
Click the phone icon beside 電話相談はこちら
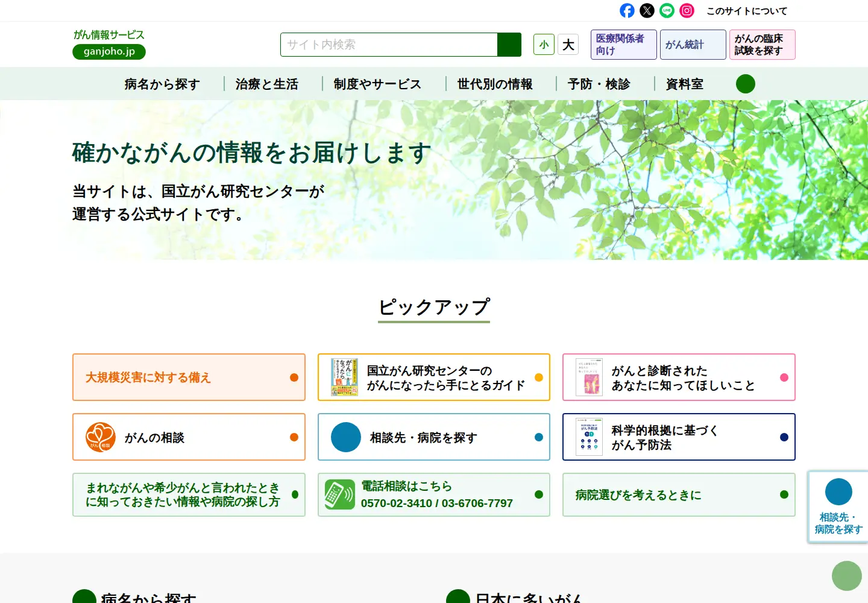coord(340,494)
